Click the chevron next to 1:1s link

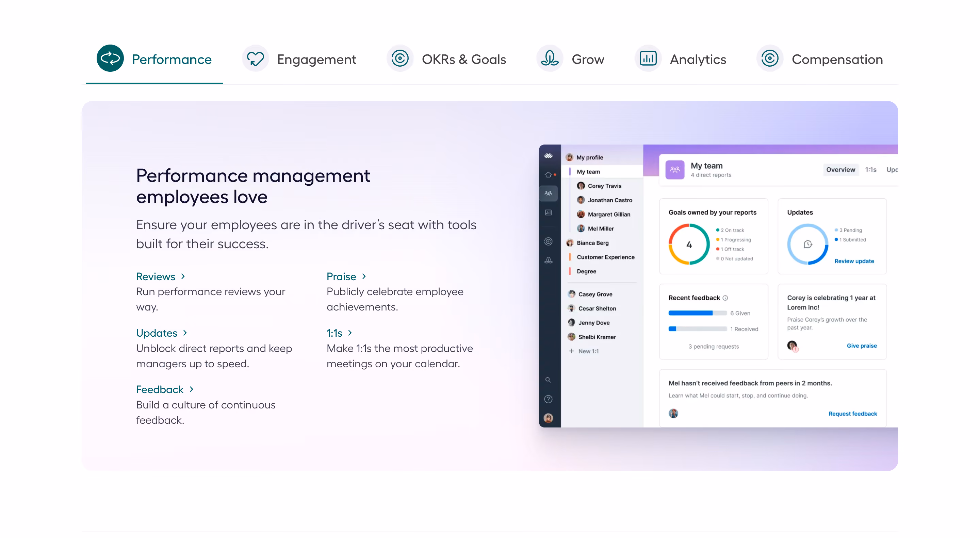point(350,333)
